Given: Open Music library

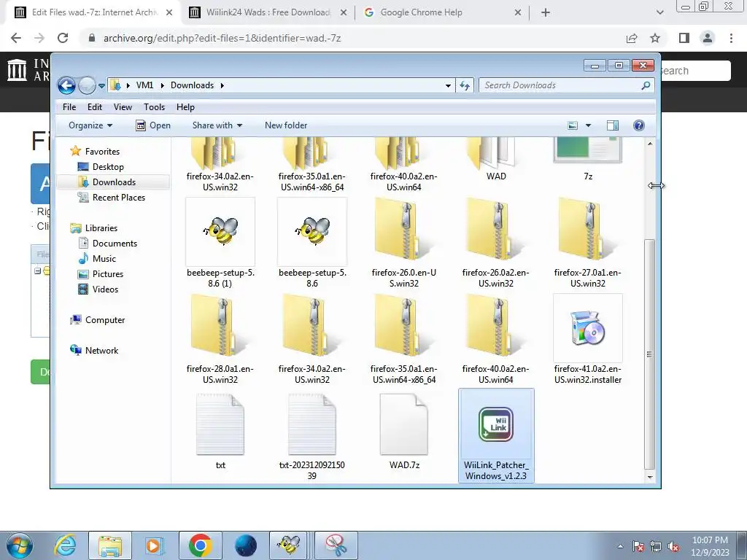Looking at the screenshot, I should pos(104,259).
